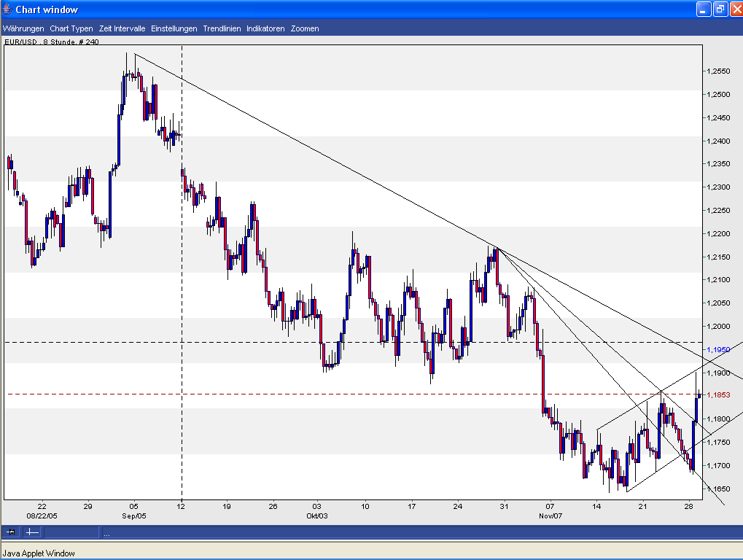
Task: Open the Einstellungen menu
Action: pyautogui.click(x=173, y=28)
